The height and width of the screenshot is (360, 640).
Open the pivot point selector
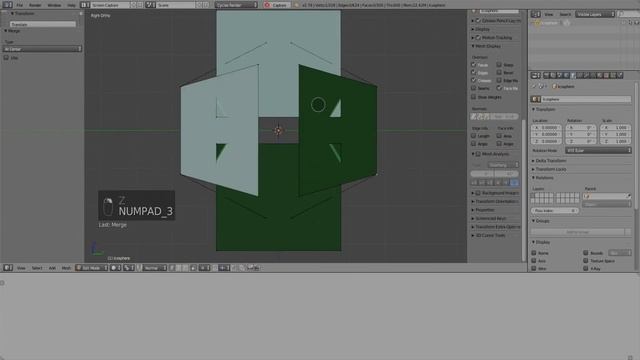pos(129,268)
